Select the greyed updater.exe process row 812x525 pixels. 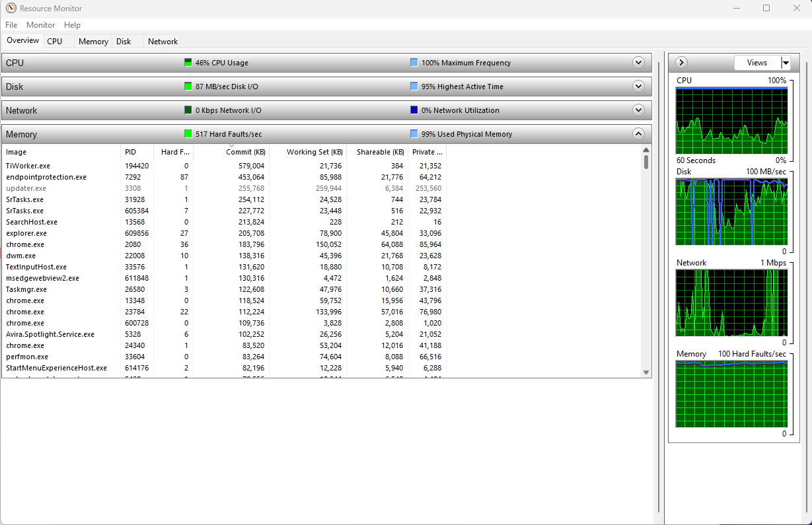pyautogui.click(x=223, y=188)
